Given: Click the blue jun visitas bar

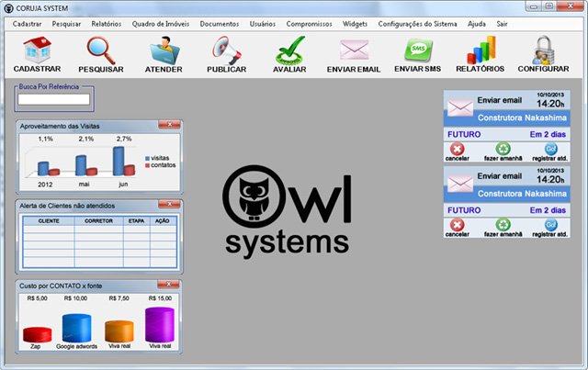Looking at the screenshot, I should (x=119, y=162).
